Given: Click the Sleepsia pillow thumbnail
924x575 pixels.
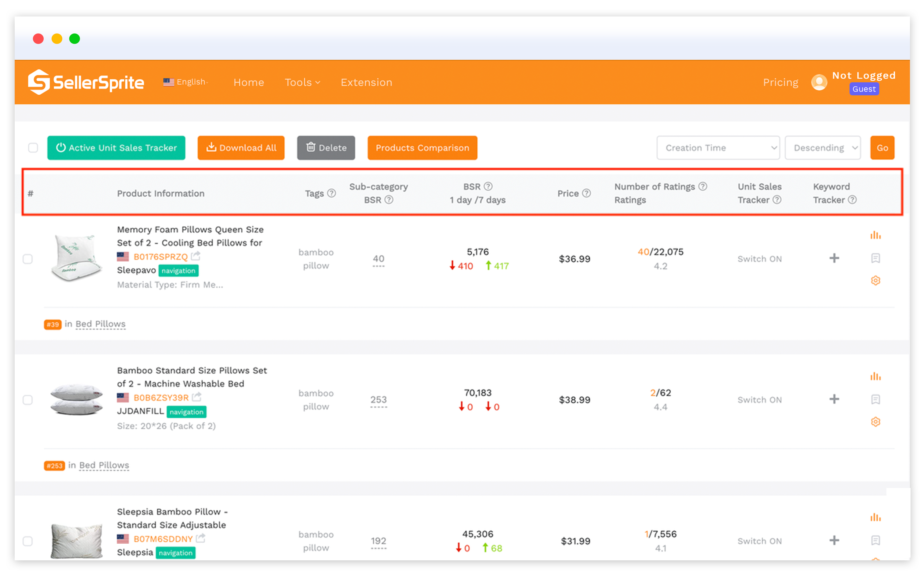Looking at the screenshot, I should [x=76, y=540].
